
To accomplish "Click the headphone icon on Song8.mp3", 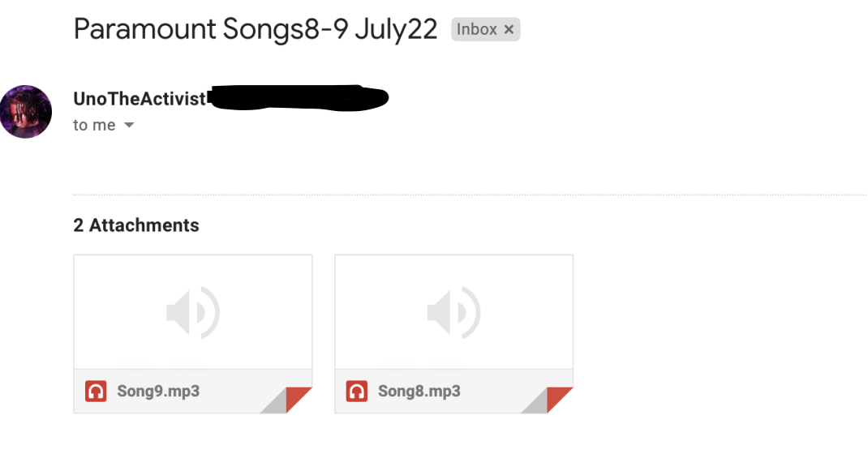I will click(357, 390).
